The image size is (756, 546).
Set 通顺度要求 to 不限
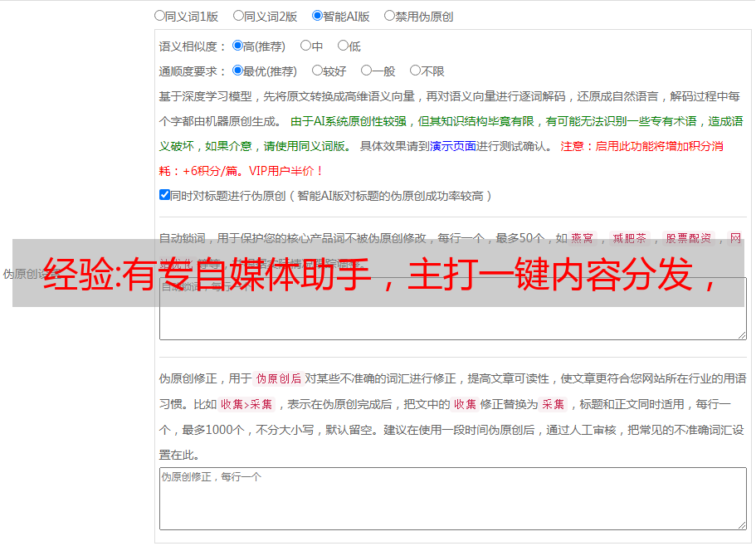pos(415,71)
